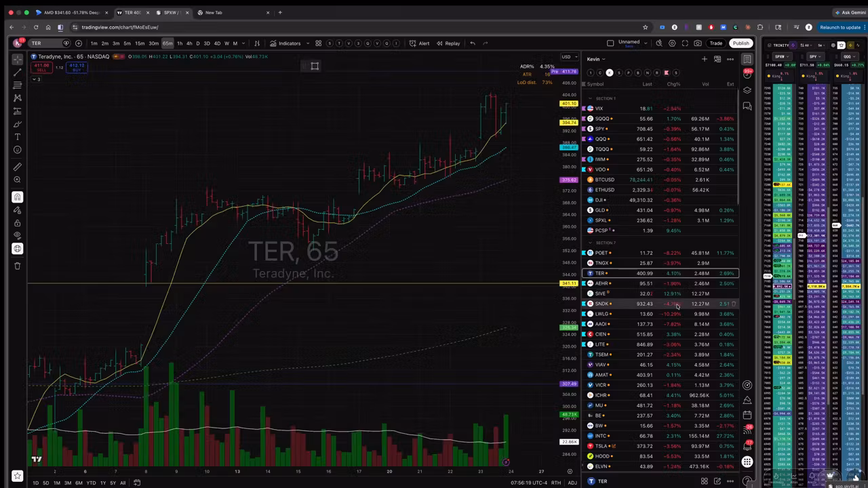
Task: Click the user profile avatar with notifications
Action: [x=18, y=43]
